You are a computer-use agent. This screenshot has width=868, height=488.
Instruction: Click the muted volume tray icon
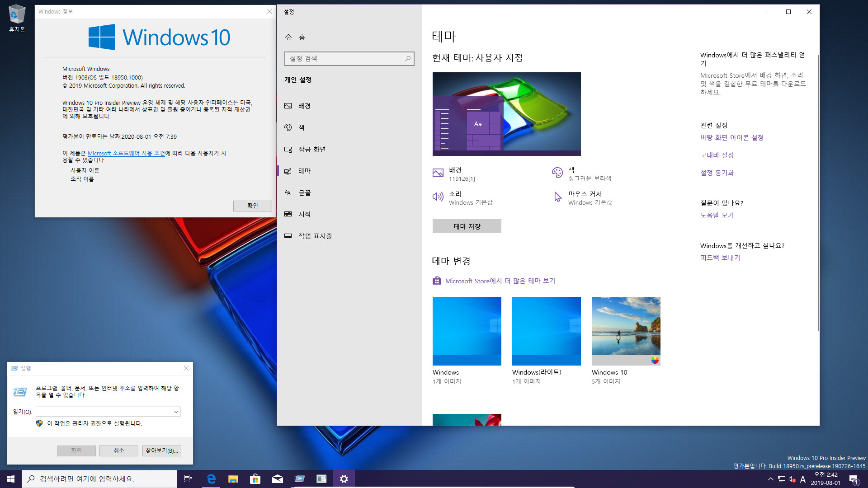coord(792,479)
